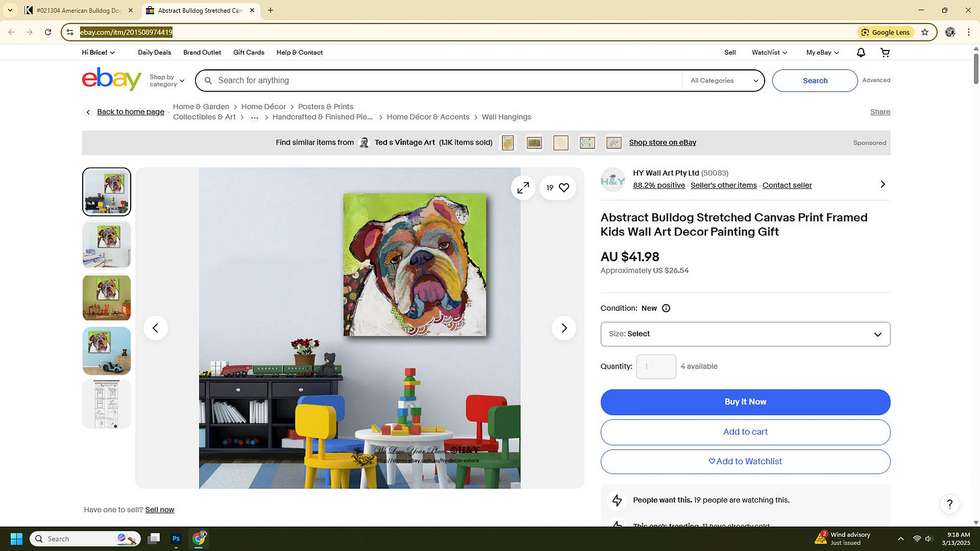Expand Shop by category menu
The image size is (980, 551).
coord(166,81)
